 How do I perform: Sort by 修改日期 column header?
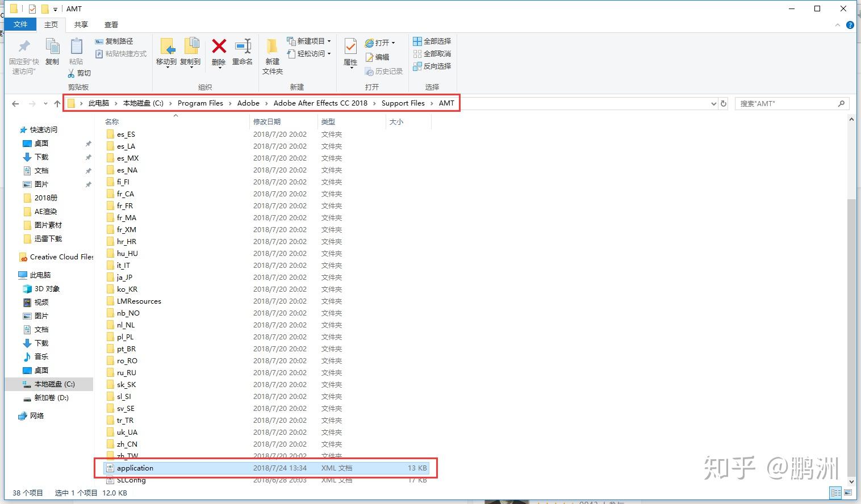[x=267, y=121]
